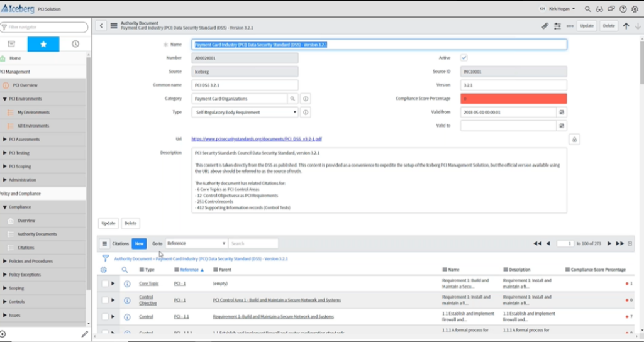Personalize form with the sliders icon
644x342 pixels.
pos(557,25)
